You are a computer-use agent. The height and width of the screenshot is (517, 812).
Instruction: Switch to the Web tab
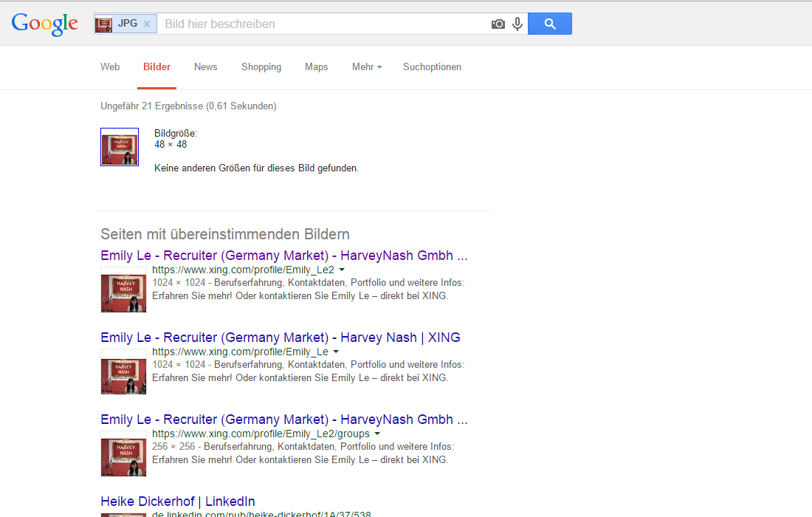(x=110, y=66)
